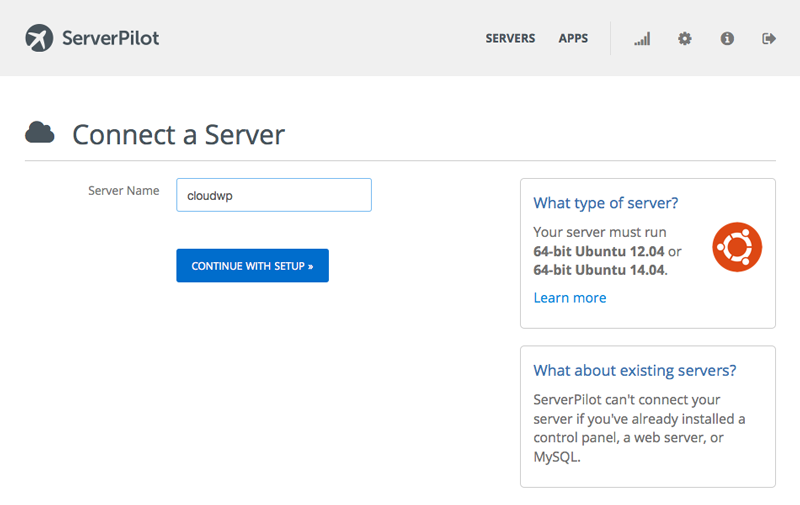Click CONTINUE WITH SETUP button
The width and height of the screenshot is (800, 505).
253,266
